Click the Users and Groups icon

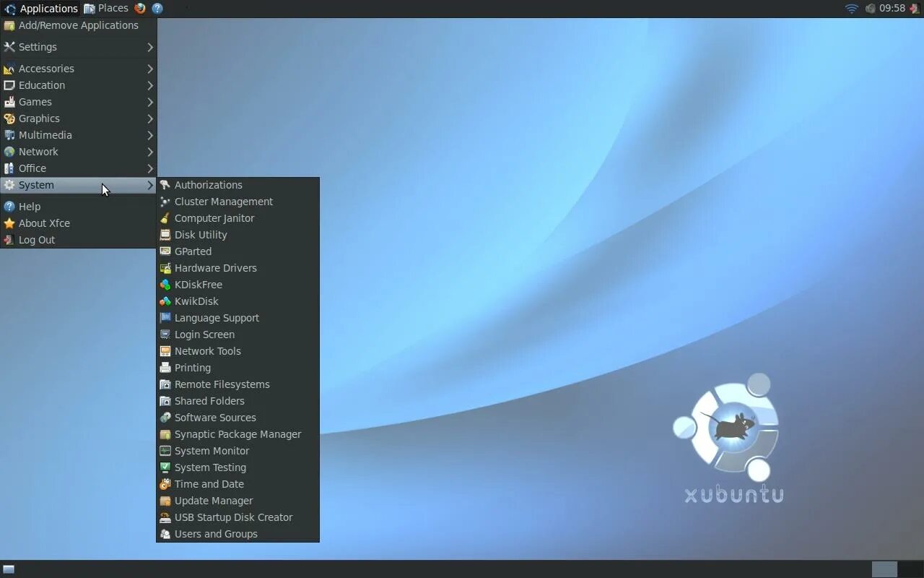click(165, 534)
